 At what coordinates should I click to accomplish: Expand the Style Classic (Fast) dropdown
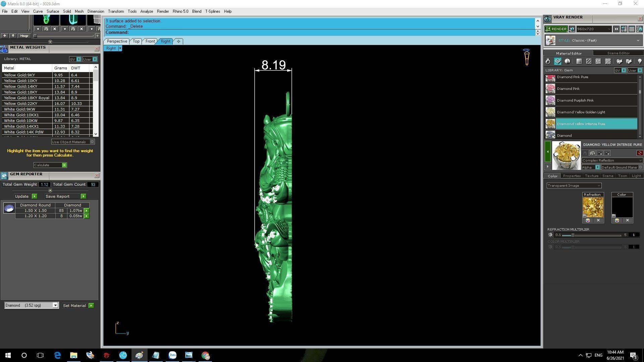point(638,41)
